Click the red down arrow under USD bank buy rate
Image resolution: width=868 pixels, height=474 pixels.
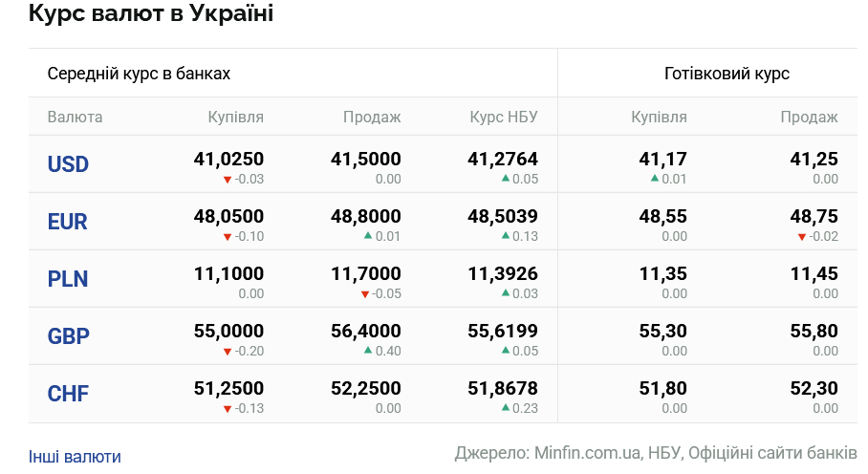click(x=227, y=180)
